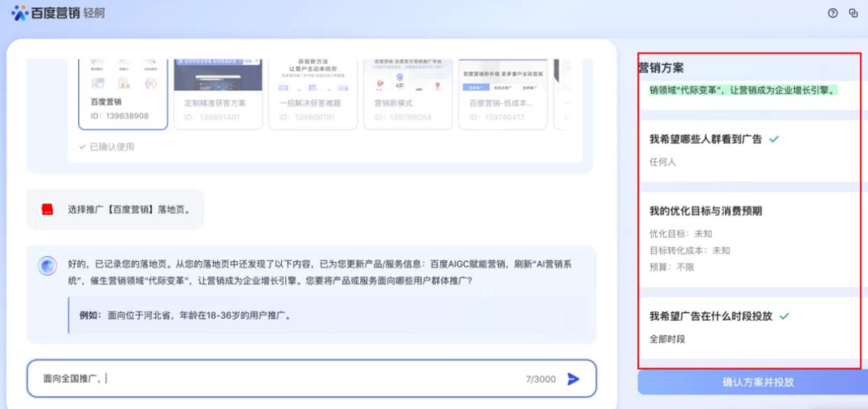Click the 优化目标：未知 row
868x409 pixels.
681,234
